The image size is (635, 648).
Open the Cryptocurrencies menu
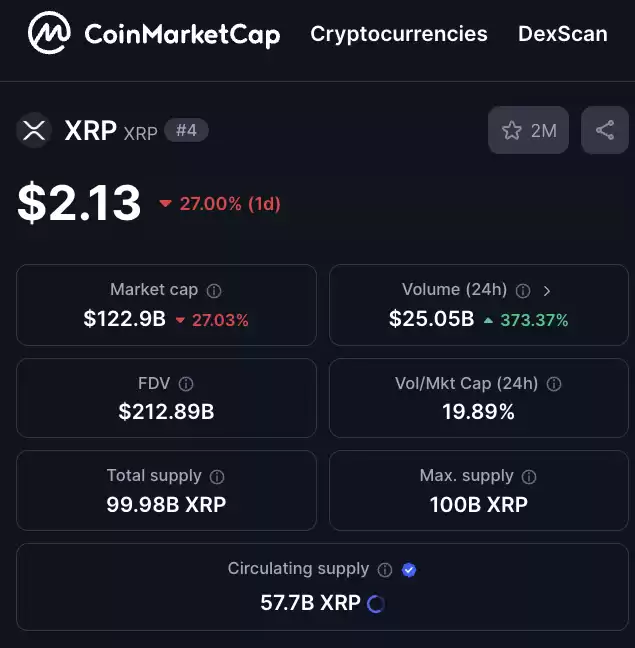399,34
